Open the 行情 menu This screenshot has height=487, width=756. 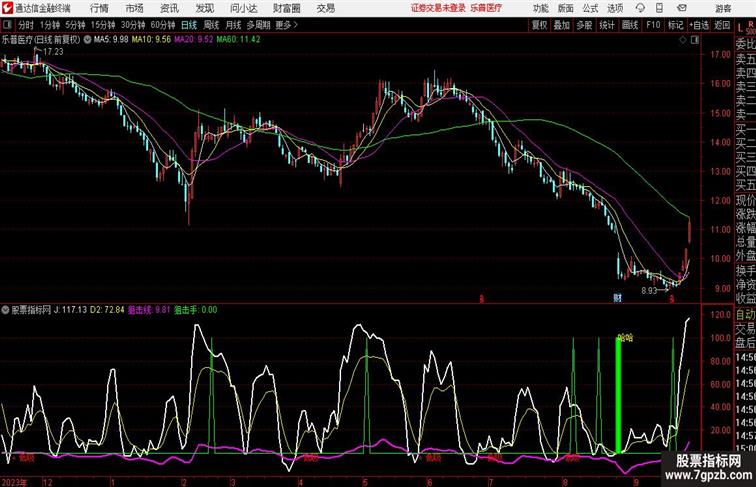[99, 8]
